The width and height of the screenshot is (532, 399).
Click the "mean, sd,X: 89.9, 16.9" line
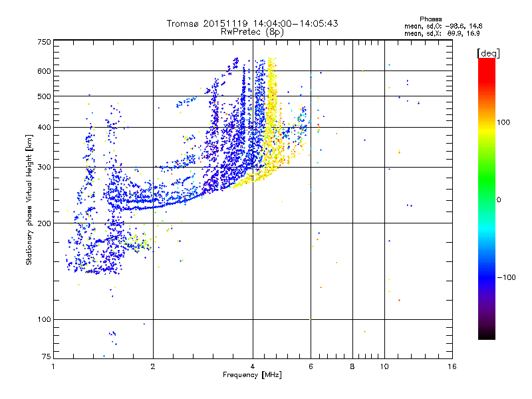click(x=442, y=33)
